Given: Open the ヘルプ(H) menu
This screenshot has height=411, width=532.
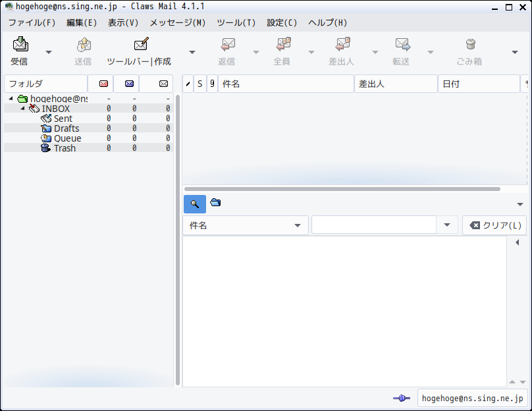Looking at the screenshot, I should [x=328, y=23].
